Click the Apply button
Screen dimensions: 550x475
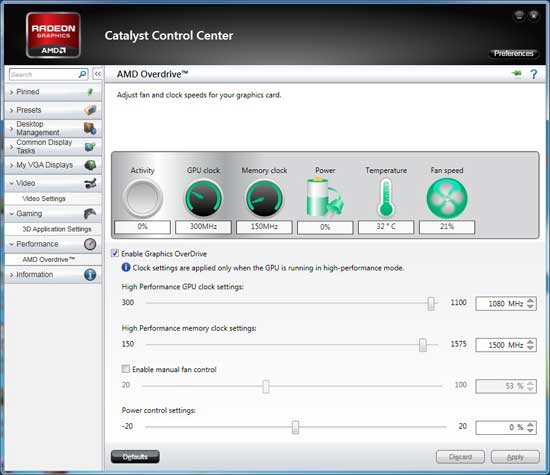click(515, 457)
